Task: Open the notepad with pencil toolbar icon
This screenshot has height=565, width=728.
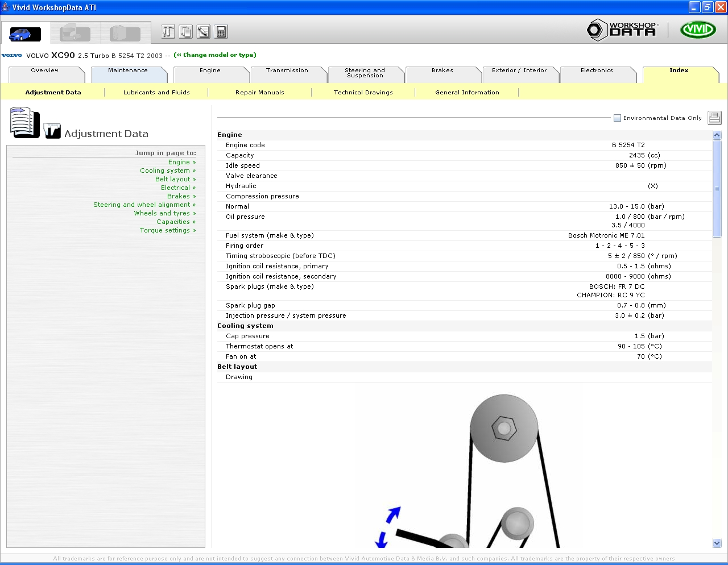Action: coord(204,32)
